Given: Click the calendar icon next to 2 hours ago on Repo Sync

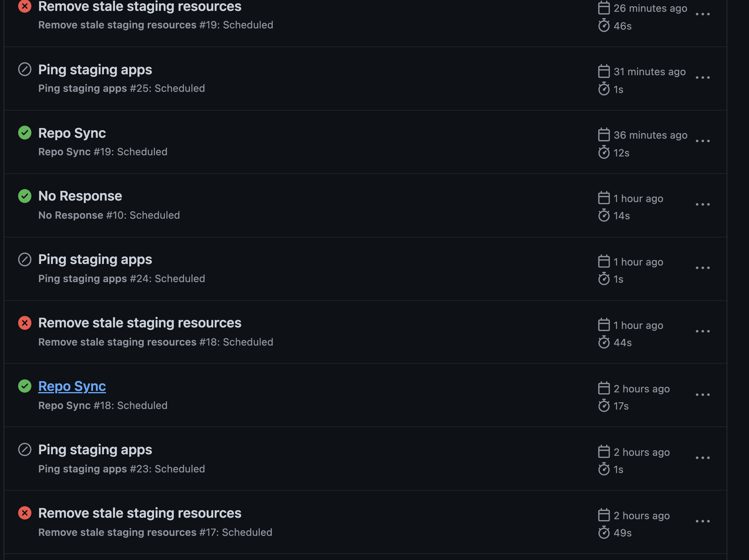Looking at the screenshot, I should point(604,388).
